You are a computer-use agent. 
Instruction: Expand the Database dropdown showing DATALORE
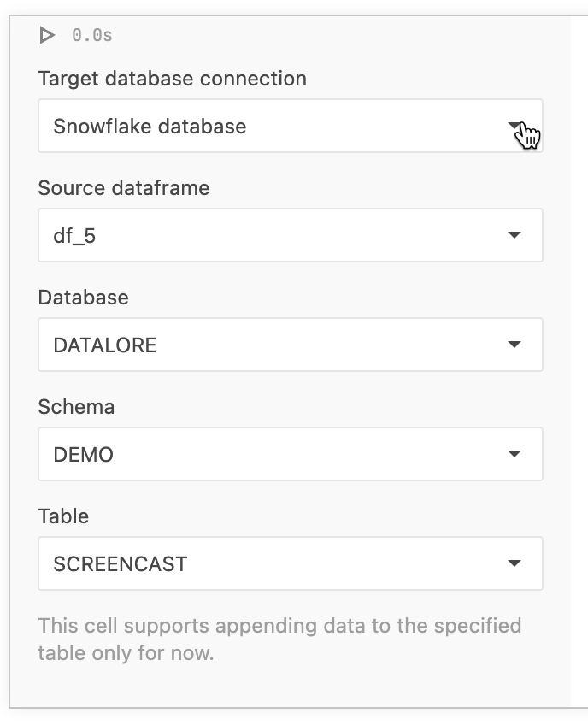[291, 345]
